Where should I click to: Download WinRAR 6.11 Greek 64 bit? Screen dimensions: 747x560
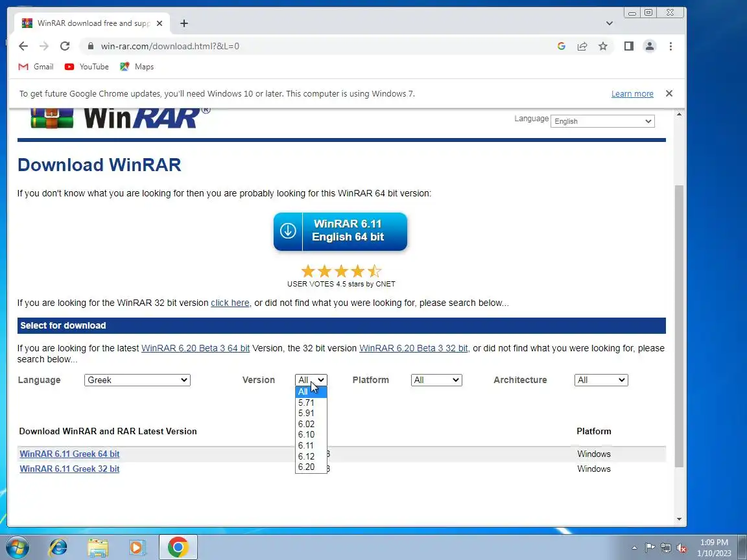69,454
